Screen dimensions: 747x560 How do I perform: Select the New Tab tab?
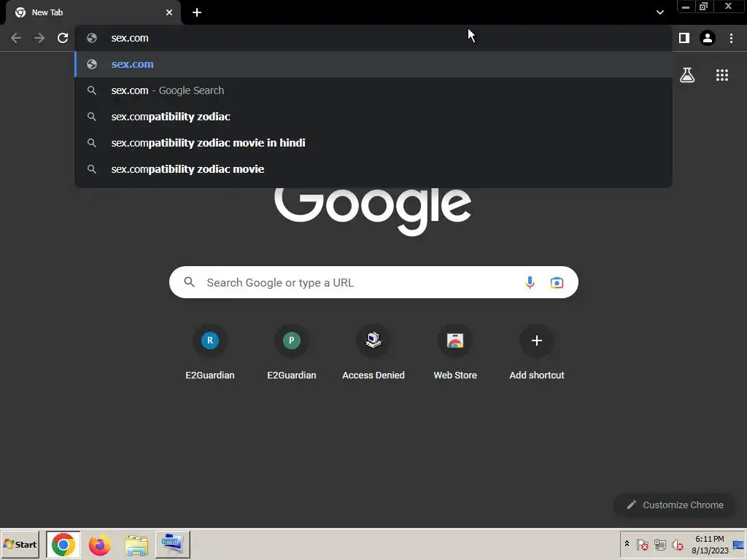[x=93, y=12]
